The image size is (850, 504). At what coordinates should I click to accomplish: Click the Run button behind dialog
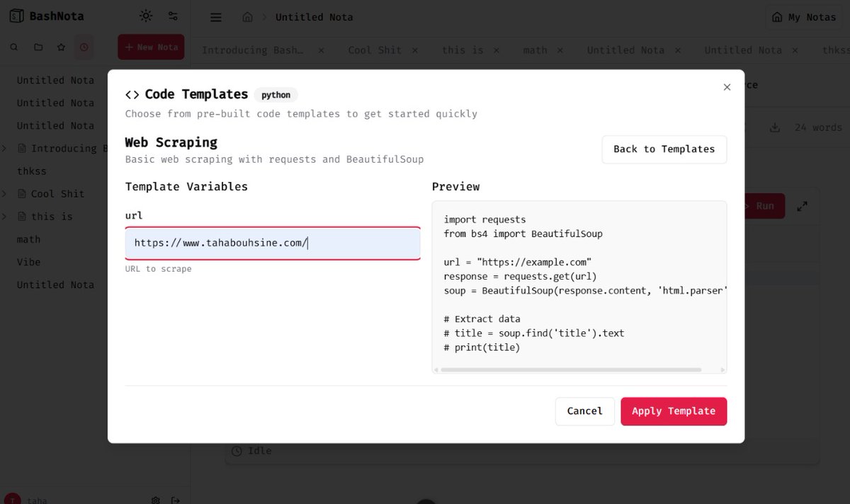click(764, 206)
